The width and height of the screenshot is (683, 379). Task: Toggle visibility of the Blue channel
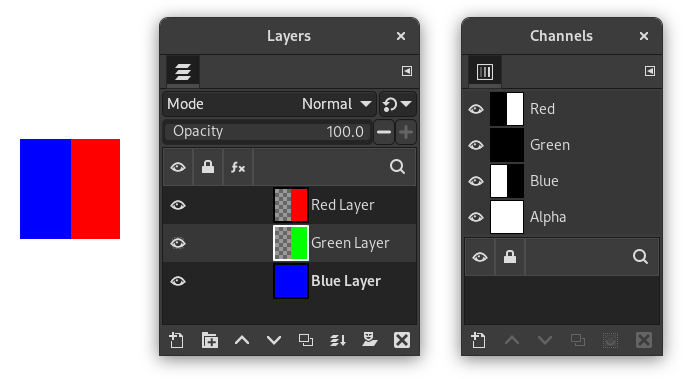pyautogui.click(x=476, y=181)
